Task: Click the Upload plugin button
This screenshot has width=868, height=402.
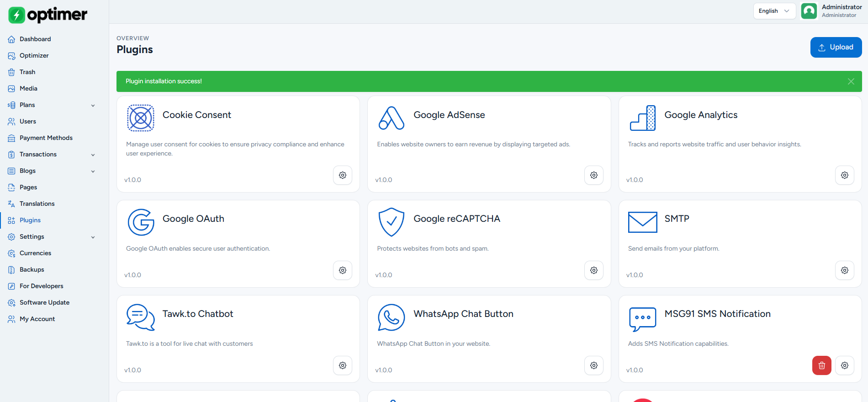Action: (836, 47)
